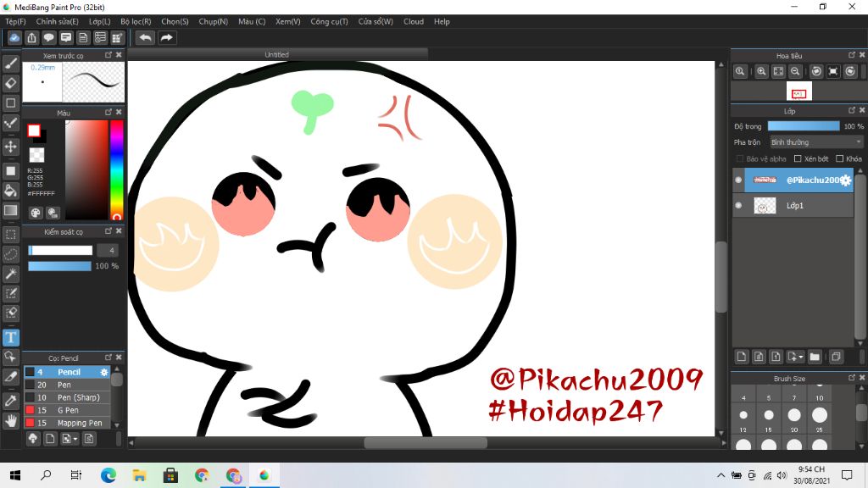Activate the rectangular Select tool
The height and width of the screenshot is (488, 868).
[10, 235]
